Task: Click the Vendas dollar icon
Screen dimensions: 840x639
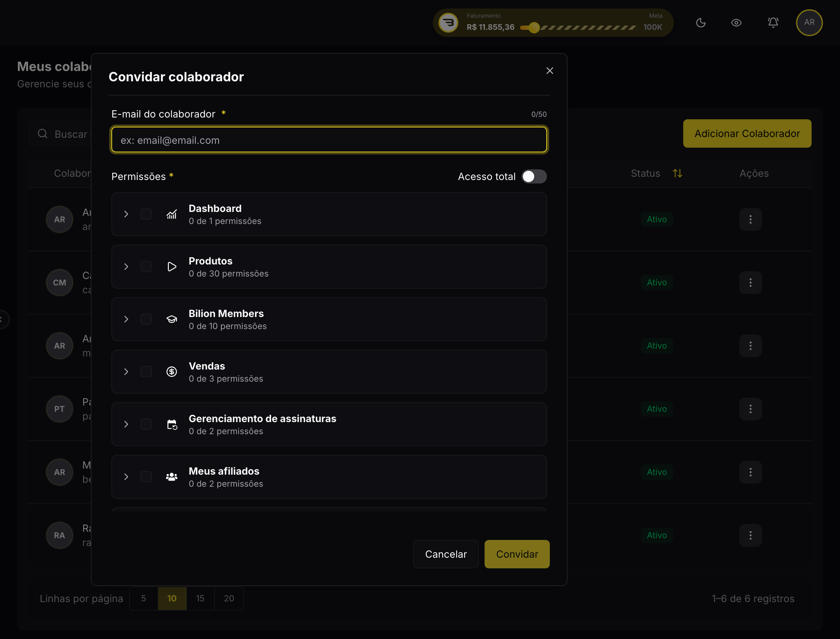Action: click(x=172, y=372)
